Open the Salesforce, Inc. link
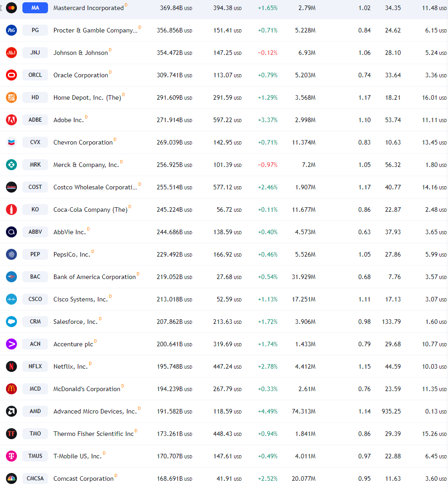Screen dimensions: 448x489 [x=75, y=322]
